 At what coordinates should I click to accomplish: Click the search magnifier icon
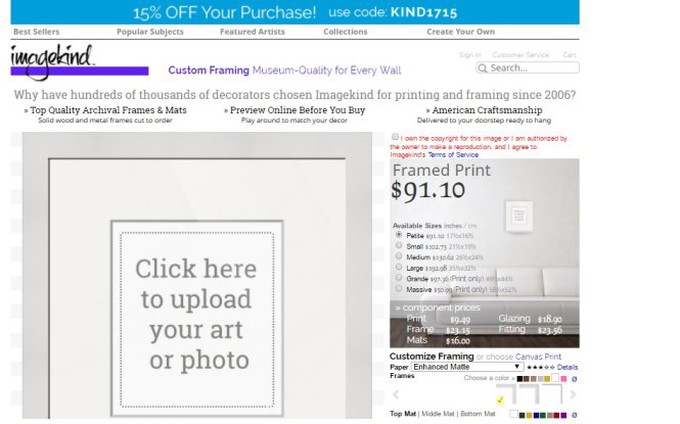(x=482, y=68)
